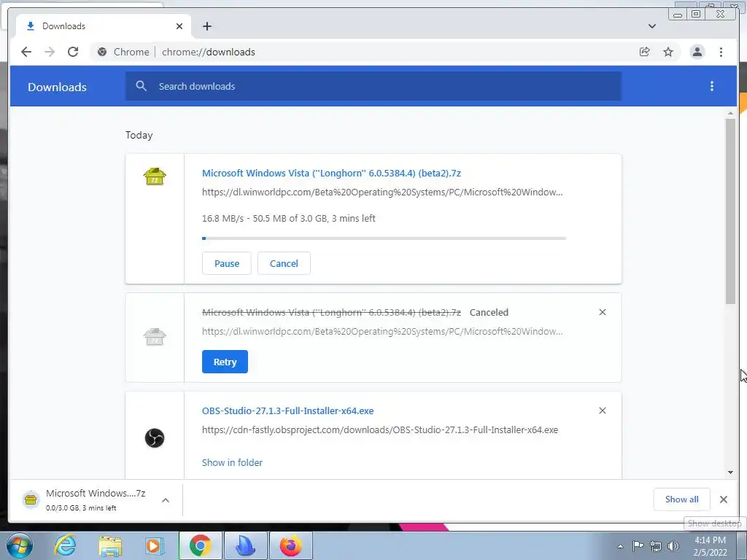Click the Downloads page title in blue header
The width and height of the screenshot is (747, 560).
point(57,87)
